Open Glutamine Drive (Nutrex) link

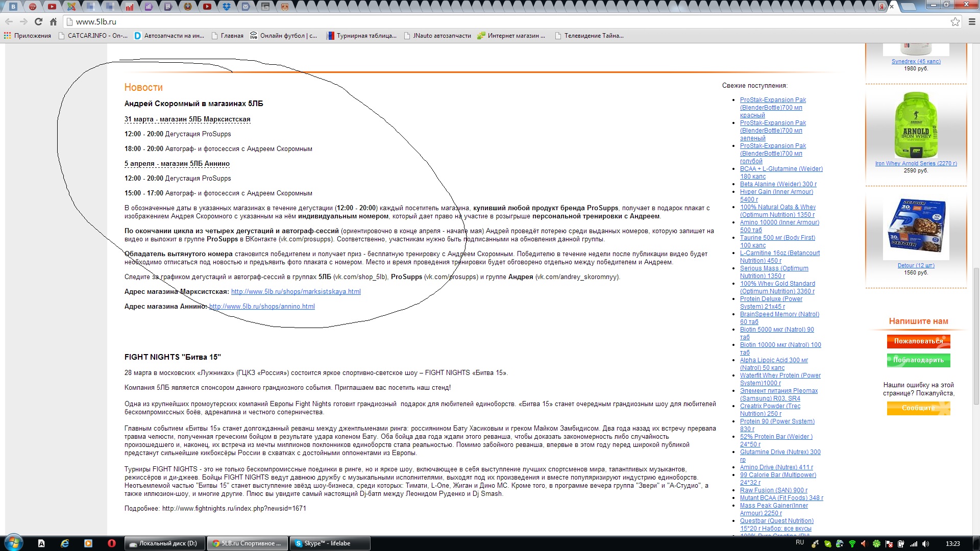(x=780, y=456)
